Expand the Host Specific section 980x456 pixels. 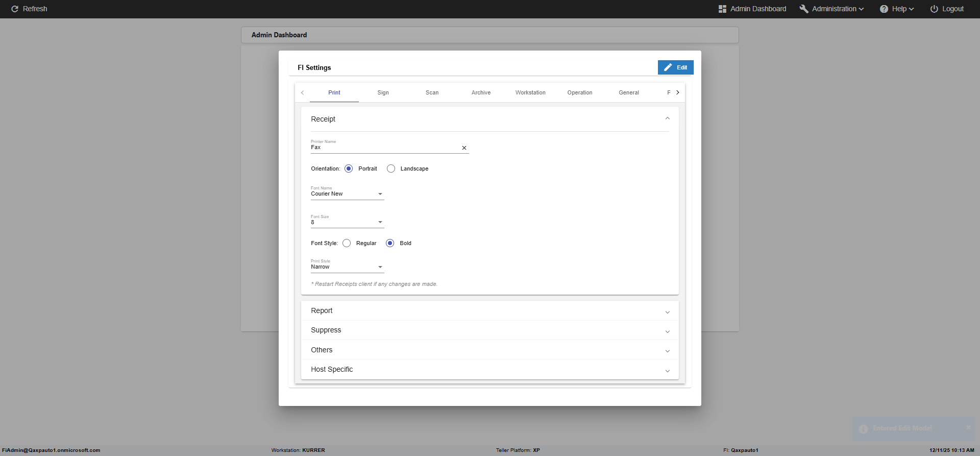[490, 370]
